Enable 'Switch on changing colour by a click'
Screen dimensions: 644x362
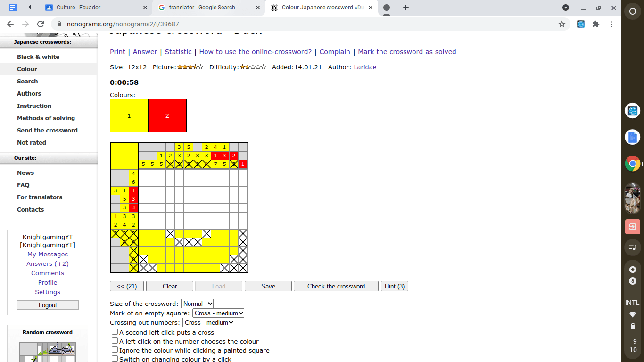(115, 358)
